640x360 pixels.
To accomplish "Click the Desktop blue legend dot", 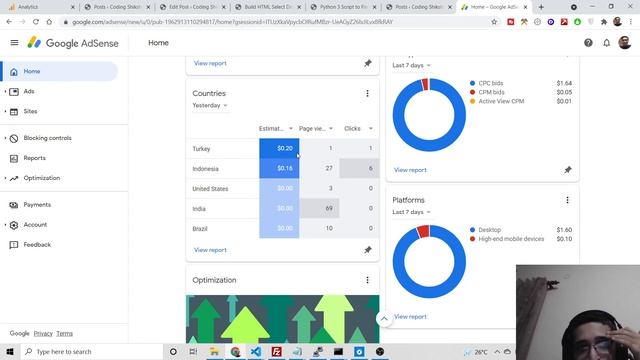I will (473, 230).
